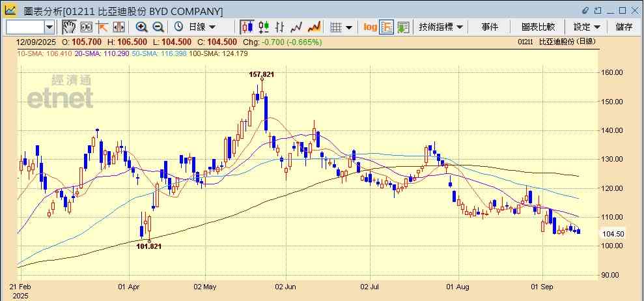Click the 21 Feb date axis label
The image size is (644, 301).
21,286
